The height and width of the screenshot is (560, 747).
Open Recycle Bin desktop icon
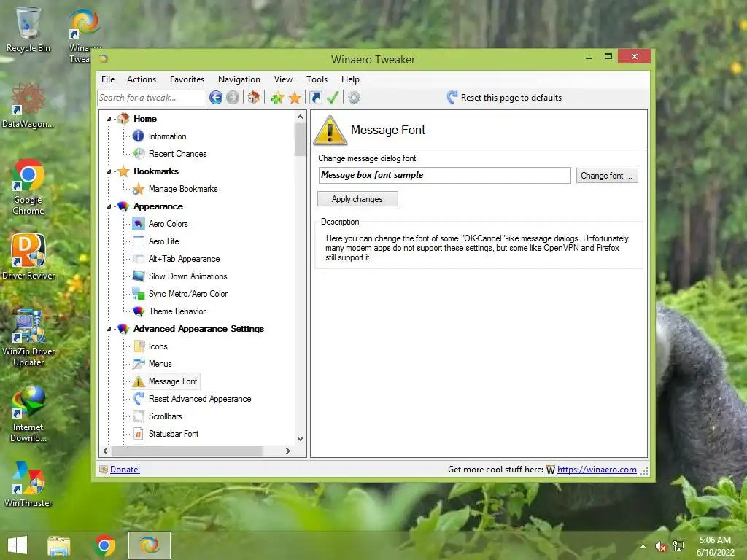pyautogui.click(x=28, y=29)
